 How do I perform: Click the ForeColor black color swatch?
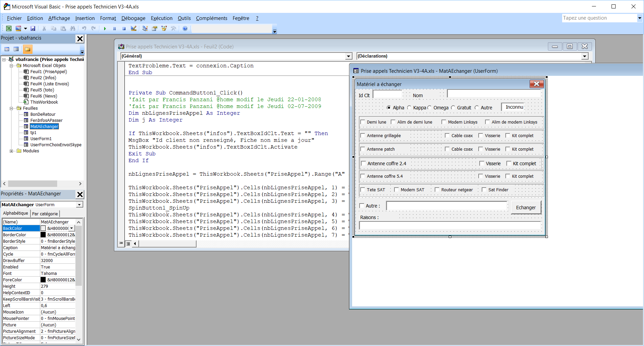pos(43,280)
